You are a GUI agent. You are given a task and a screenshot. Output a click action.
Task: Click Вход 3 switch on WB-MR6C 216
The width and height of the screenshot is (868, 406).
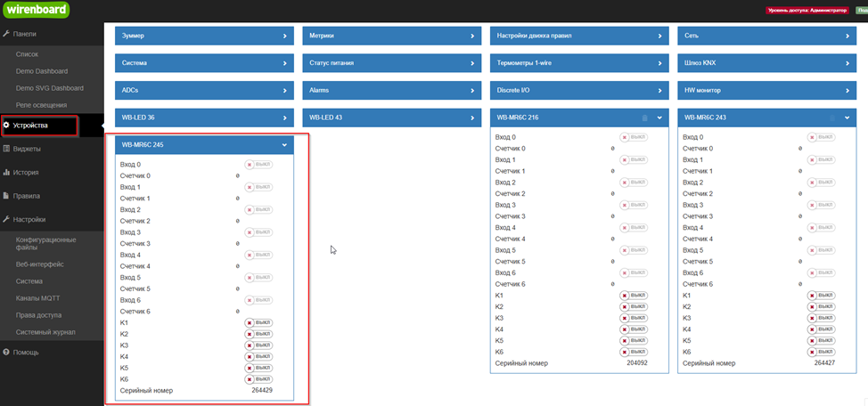tap(634, 205)
